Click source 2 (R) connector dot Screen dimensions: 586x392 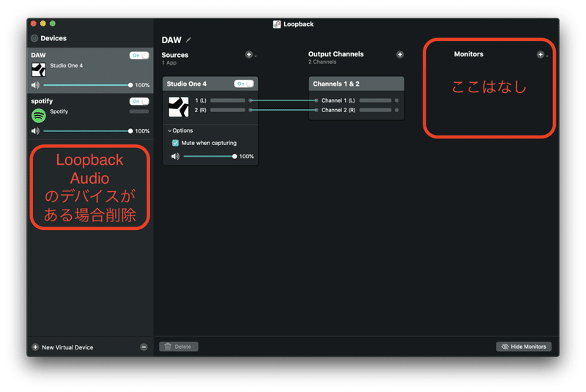pos(251,110)
